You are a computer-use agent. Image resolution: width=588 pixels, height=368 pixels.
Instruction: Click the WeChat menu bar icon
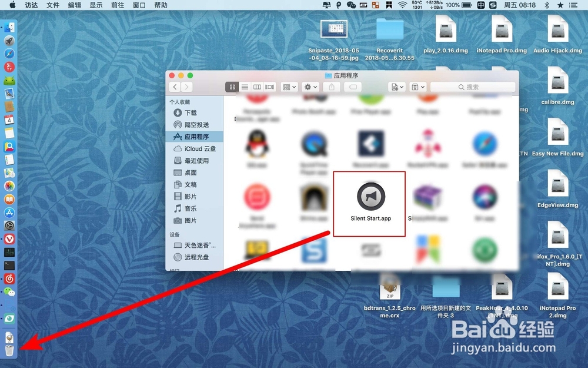point(351,5)
